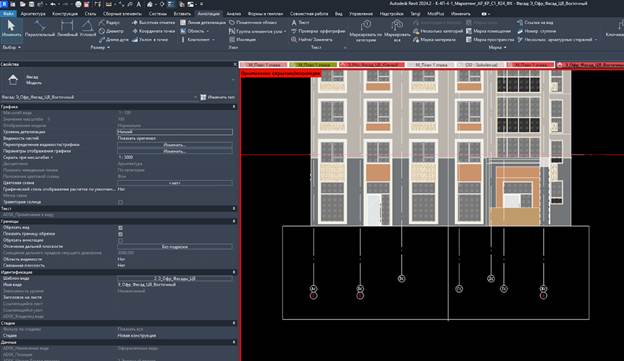
Task: Close the Свойства panel
Action: click(x=235, y=64)
